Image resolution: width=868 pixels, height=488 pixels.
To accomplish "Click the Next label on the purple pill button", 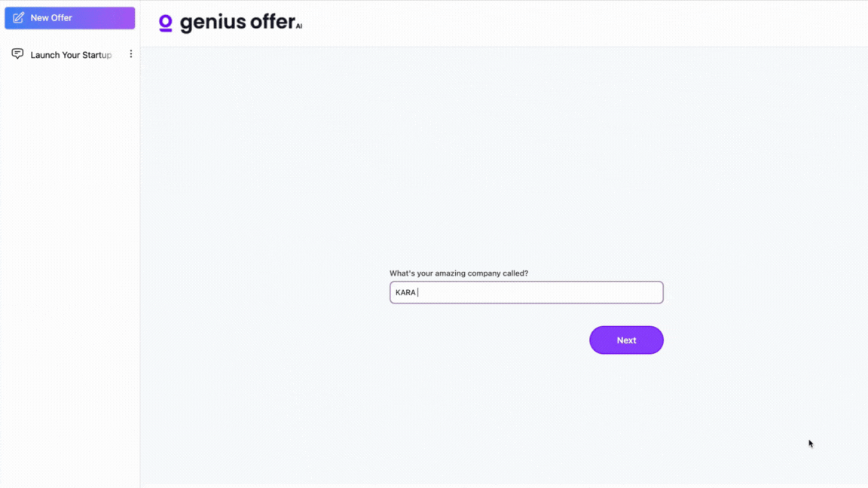I will click(626, 340).
